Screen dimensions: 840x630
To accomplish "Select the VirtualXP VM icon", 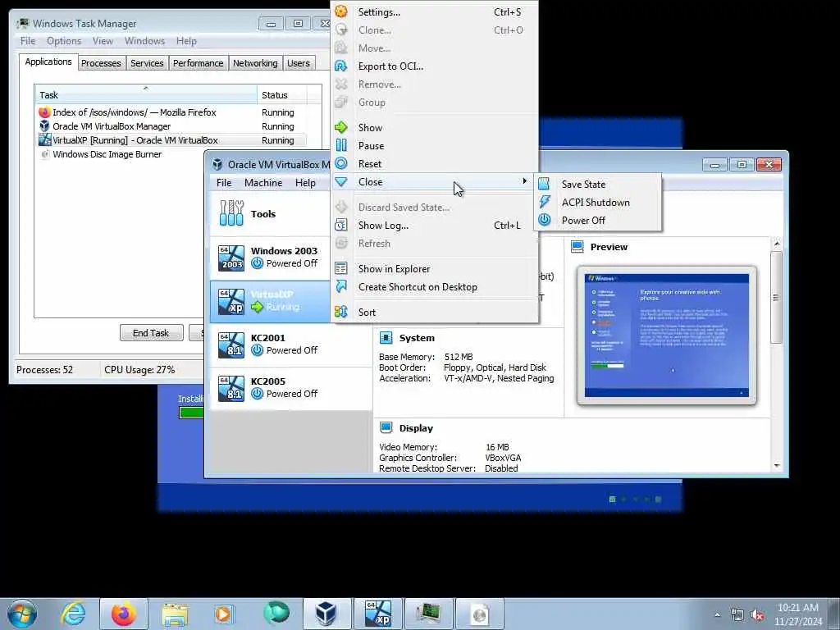I will click(x=231, y=301).
